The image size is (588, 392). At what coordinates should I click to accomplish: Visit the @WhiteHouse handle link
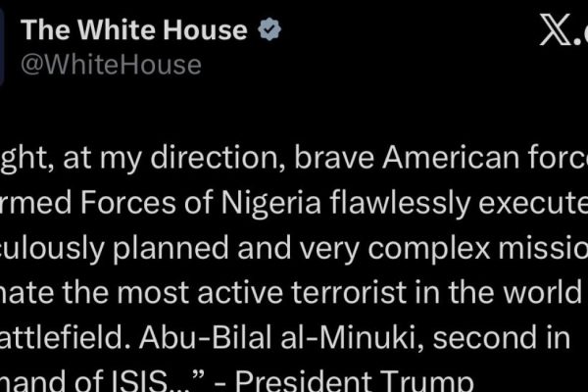pyautogui.click(x=111, y=65)
